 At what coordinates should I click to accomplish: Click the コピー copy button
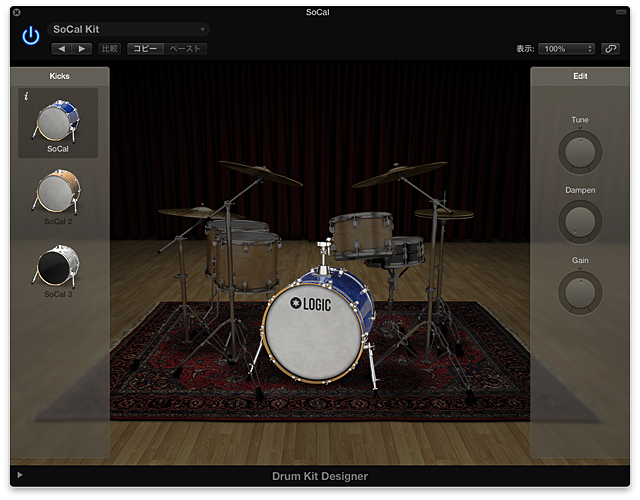[145, 48]
